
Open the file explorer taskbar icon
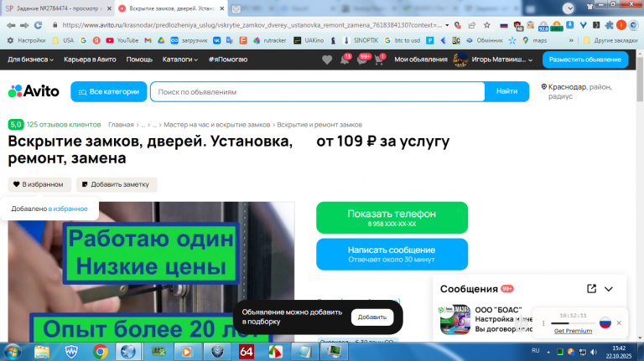click(41, 352)
